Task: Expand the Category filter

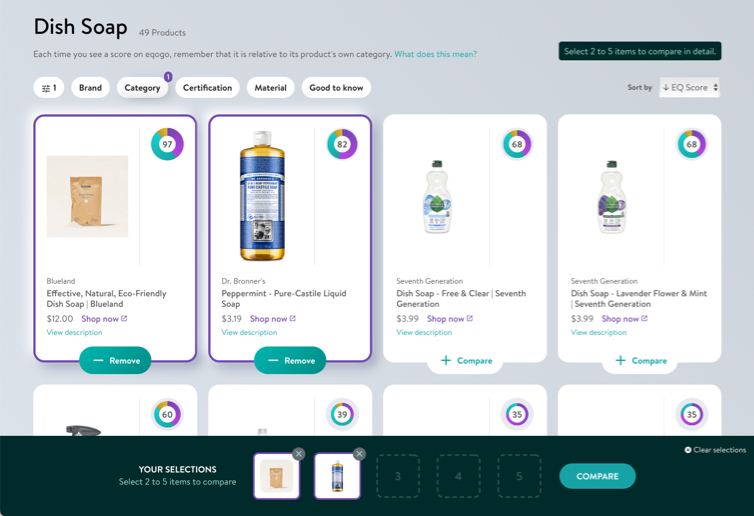Action: pyautogui.click(x=142, y=88)
